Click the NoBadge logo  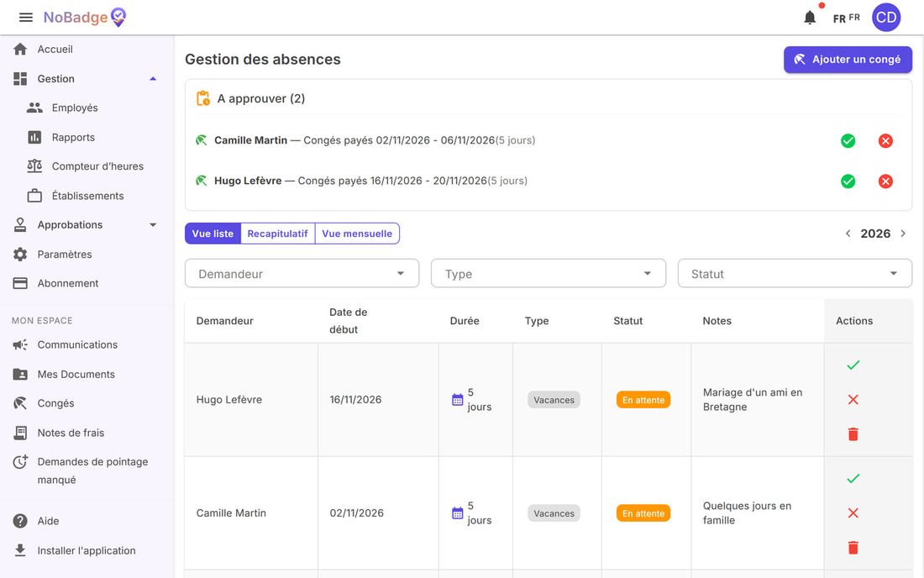[x=85, y=18]
